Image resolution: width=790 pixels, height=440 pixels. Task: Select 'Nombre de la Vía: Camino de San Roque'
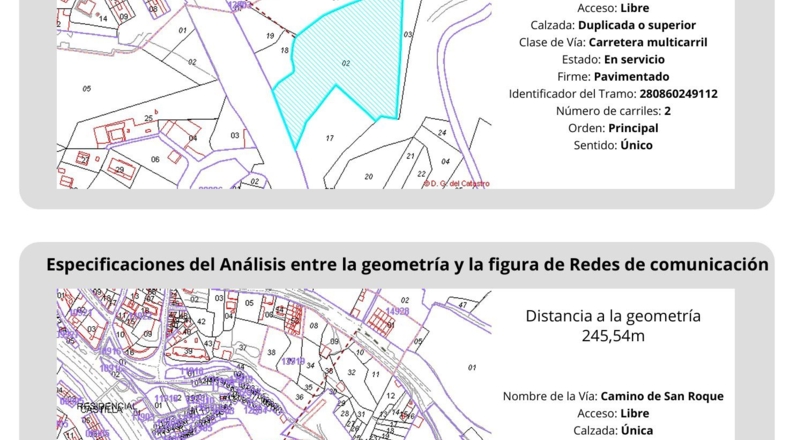(x=613, y=396)
